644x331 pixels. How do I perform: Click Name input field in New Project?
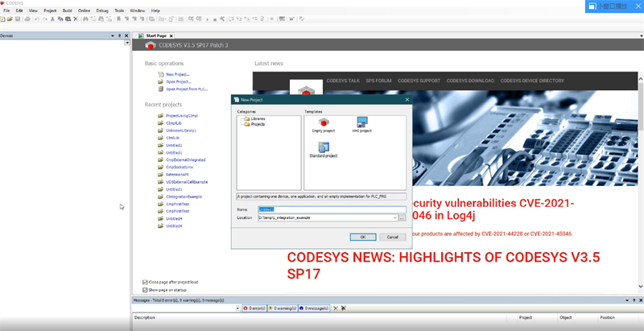click(332, 209)
